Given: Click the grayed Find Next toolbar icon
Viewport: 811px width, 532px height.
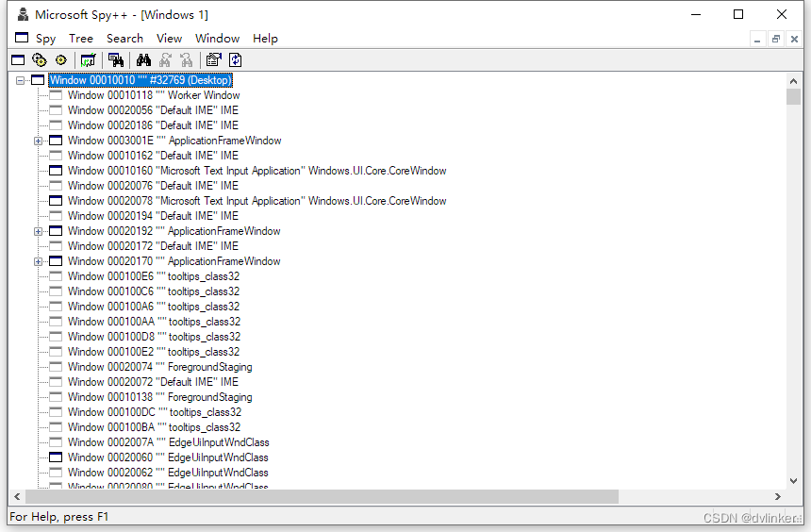Looking at the screenshot, I should click(x=165, y=60).
